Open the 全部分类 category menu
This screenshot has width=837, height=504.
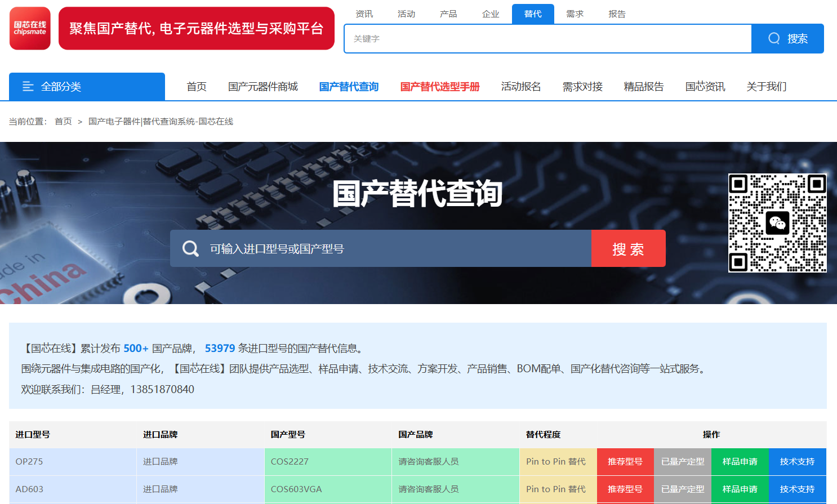87,86
